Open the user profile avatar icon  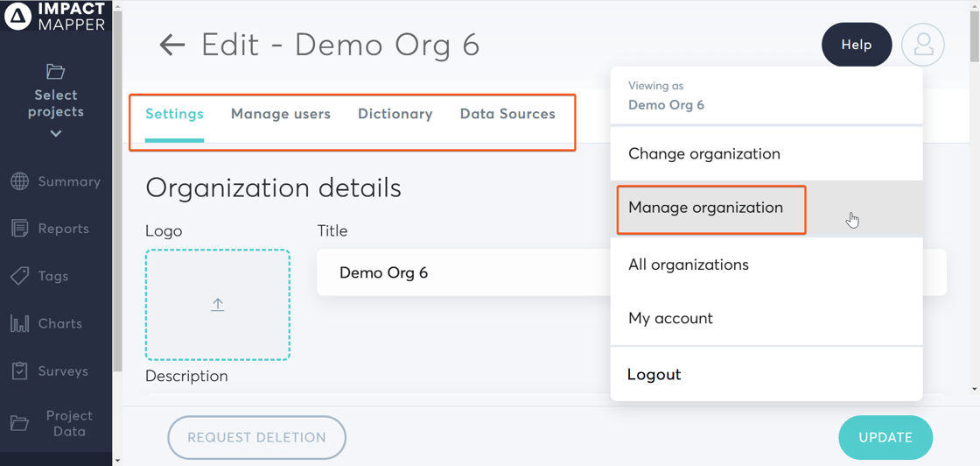(x=922, y=45)
